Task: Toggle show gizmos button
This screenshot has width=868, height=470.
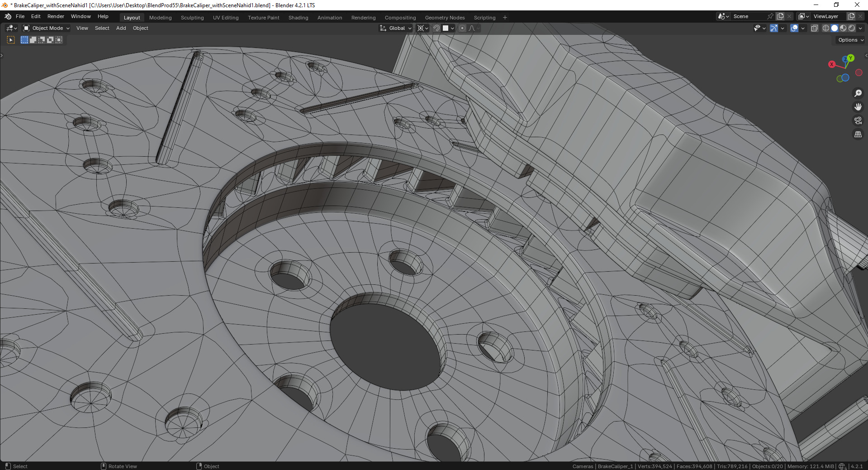Action: [774, 28]
